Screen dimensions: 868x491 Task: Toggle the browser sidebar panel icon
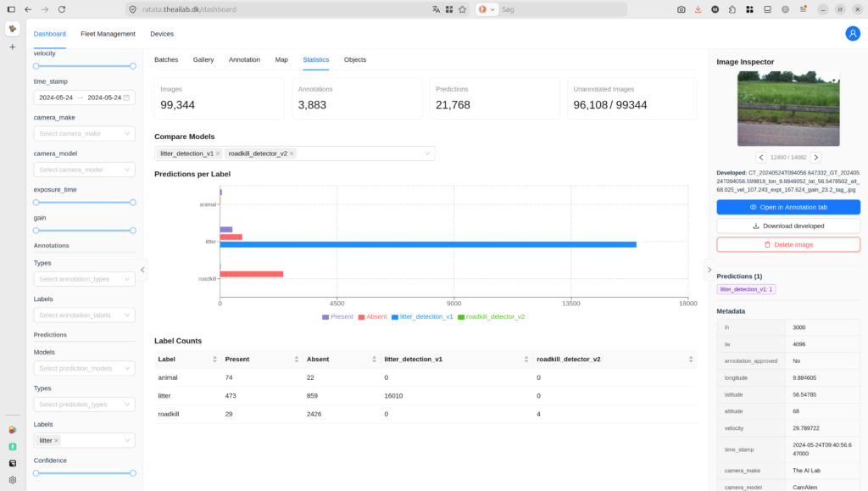(11, 9)
